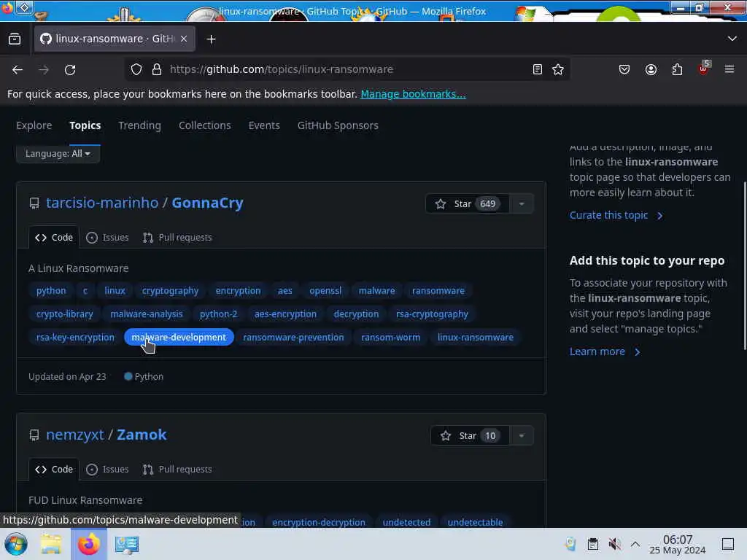Switch to Trending tab
The width and height of the screenshot is (747, 560).
tap(139, 125)
